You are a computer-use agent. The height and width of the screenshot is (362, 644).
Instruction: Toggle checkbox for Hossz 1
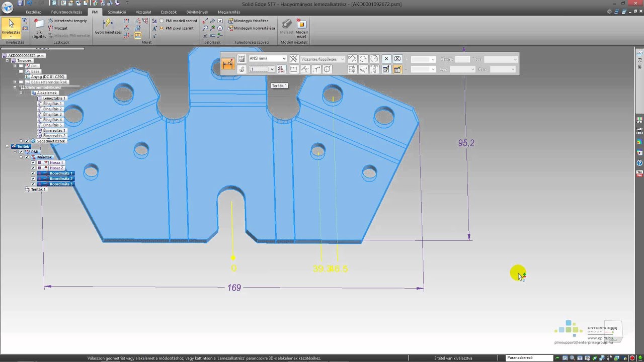[x=33, y=162]
